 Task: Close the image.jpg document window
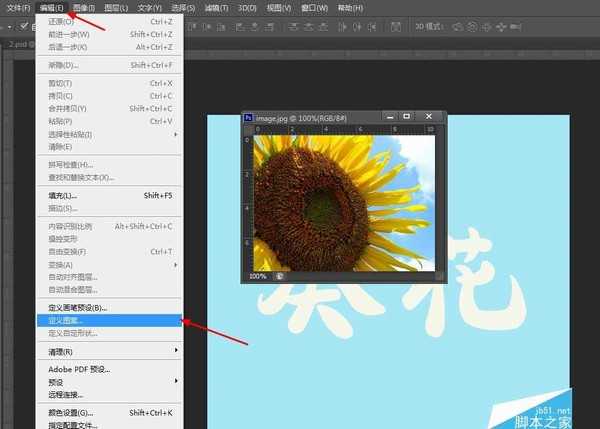[x=428, y=117]
